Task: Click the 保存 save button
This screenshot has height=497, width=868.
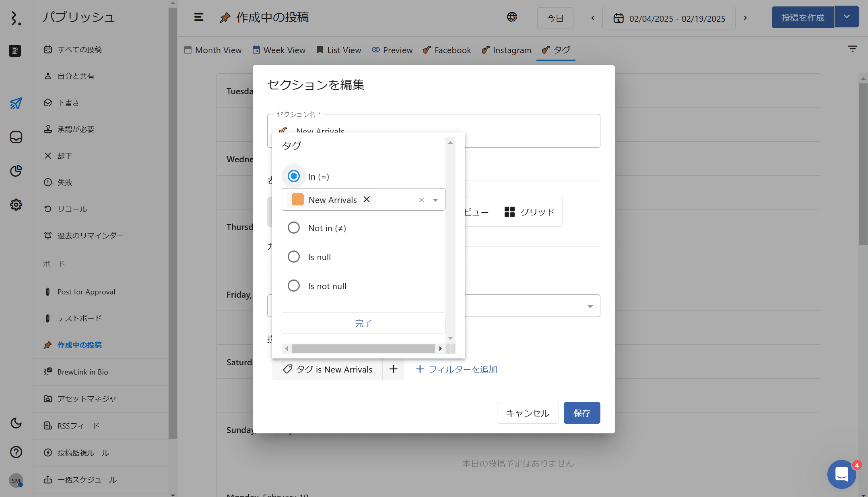Action: click(x=581, y=413)
